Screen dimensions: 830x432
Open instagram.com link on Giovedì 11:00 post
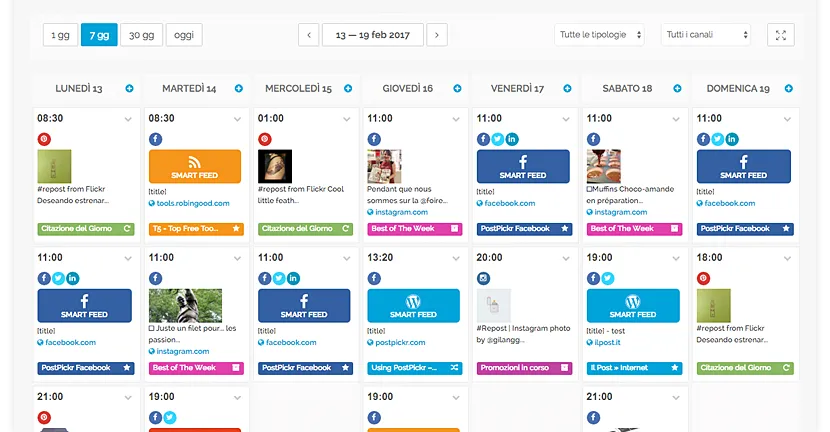pyautogui.click(x=401, y=212)
